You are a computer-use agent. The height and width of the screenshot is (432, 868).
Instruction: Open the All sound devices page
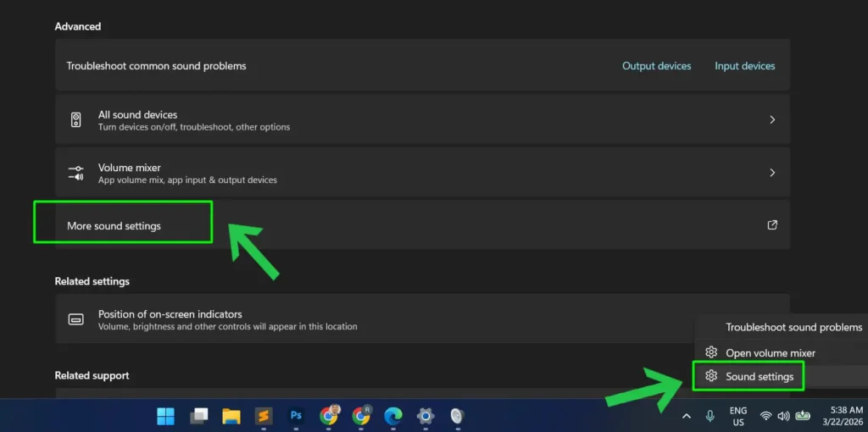[x=422, y=119]
